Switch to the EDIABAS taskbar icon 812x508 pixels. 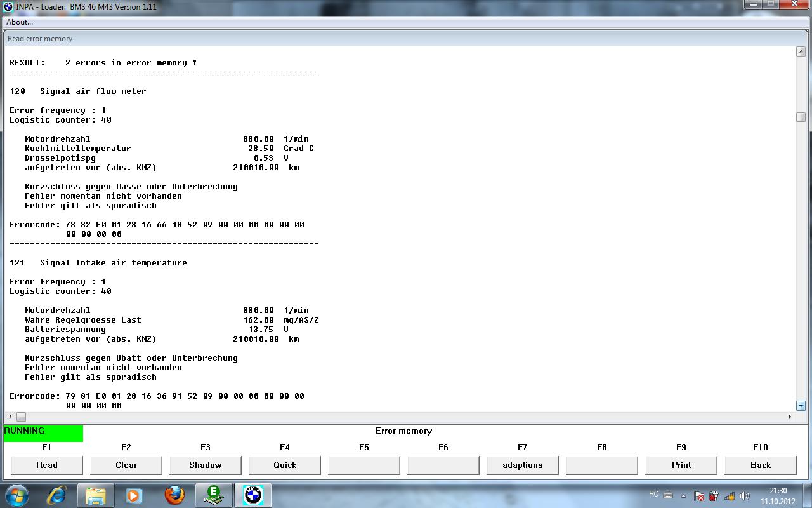(x=213, y=495)
